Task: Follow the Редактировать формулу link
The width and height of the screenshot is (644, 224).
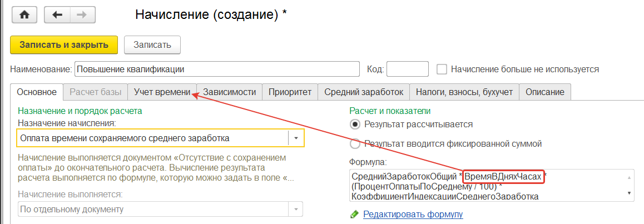Action: [413, 214]
